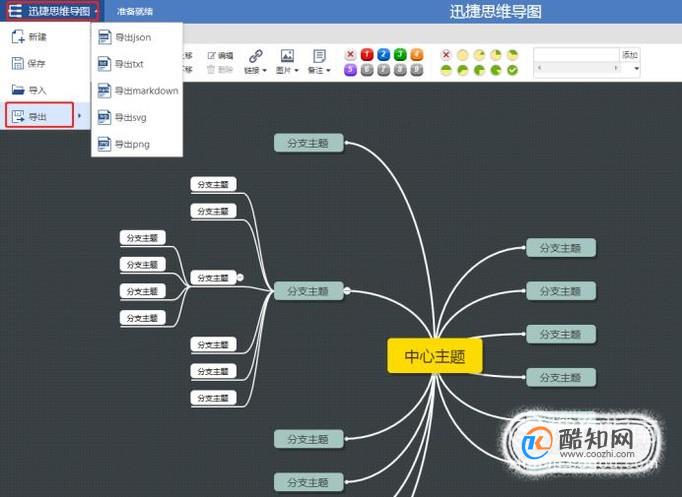The width and height of the screenshot is (682, 497).
Task: Click the tag list scrollbar left arrow
Action: pos(539,68)
